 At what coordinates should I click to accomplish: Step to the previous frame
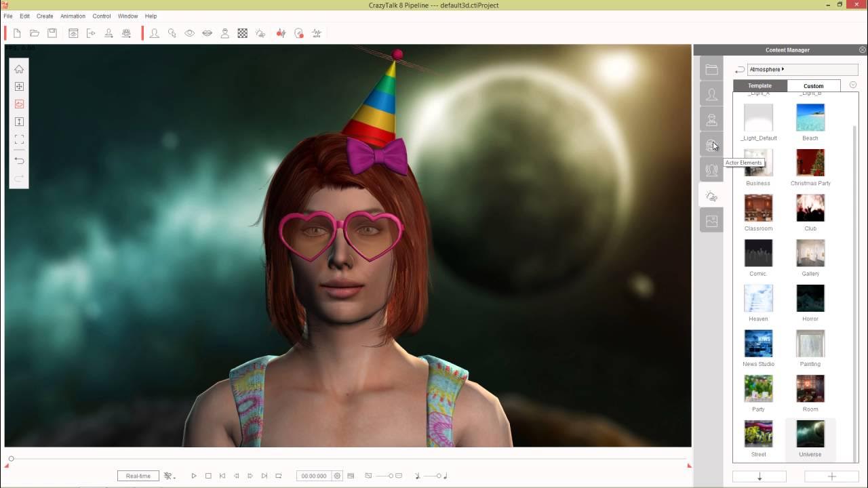[237, 476]
